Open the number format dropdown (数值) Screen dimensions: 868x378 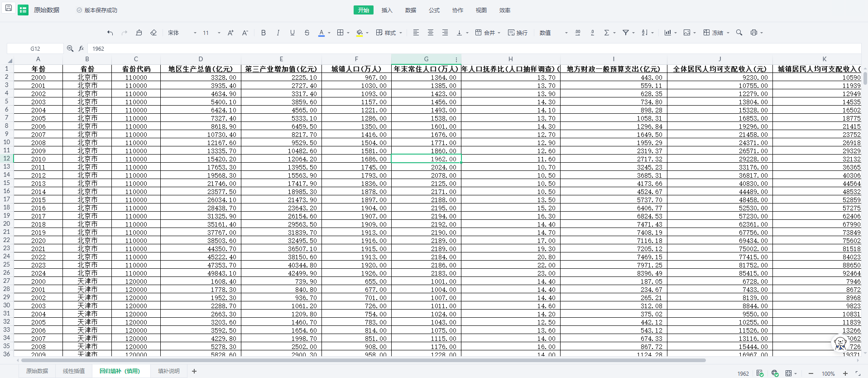(553, 33)
